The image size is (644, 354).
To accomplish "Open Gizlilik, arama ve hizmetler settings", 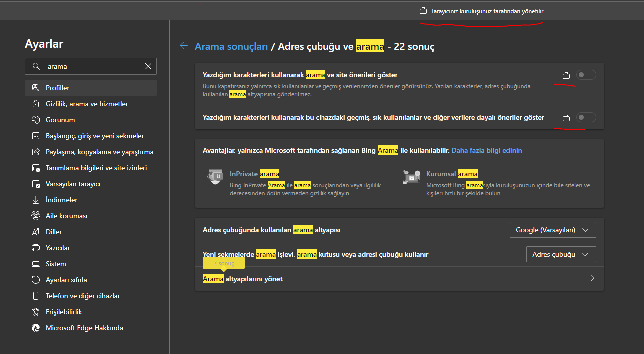I will tap(87, 104).
